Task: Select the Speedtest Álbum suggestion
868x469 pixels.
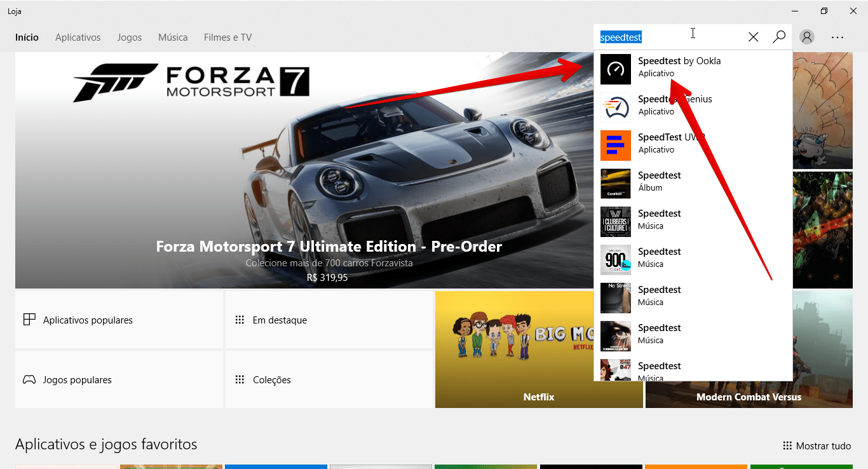Action: [x=693, y=184]
